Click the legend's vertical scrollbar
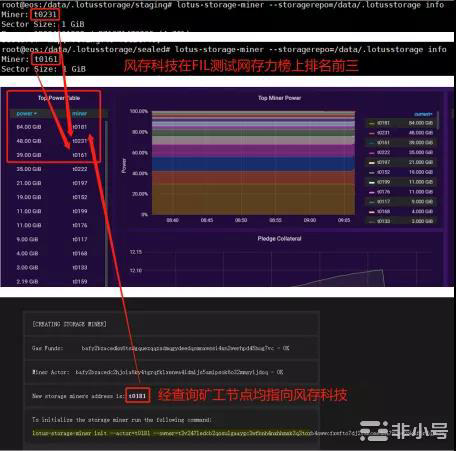 (x=438, y=120)
